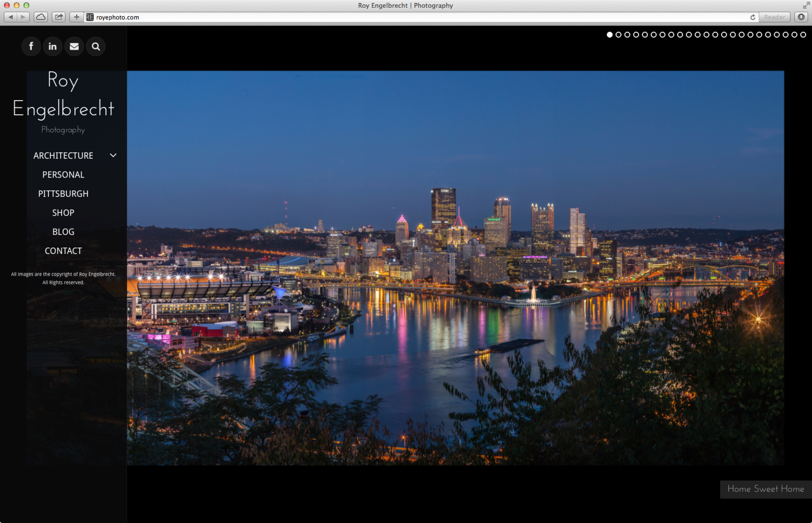Click the RE favicon in the address bar

90,17
